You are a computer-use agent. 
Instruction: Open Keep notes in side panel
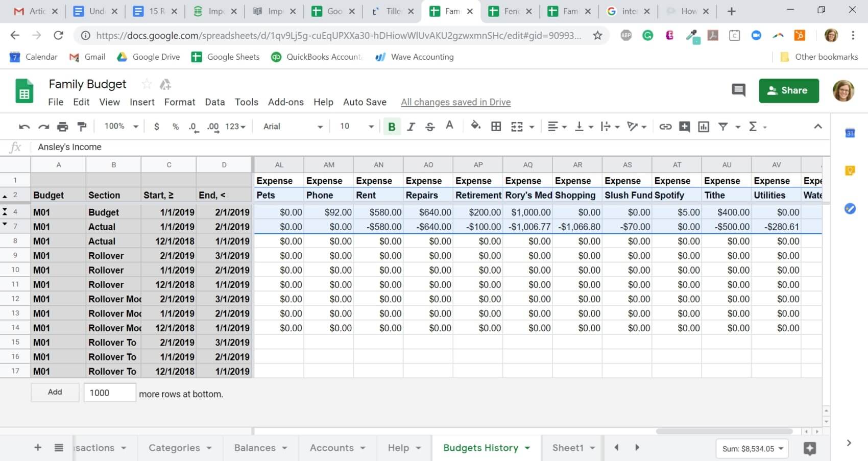[850, 171]
